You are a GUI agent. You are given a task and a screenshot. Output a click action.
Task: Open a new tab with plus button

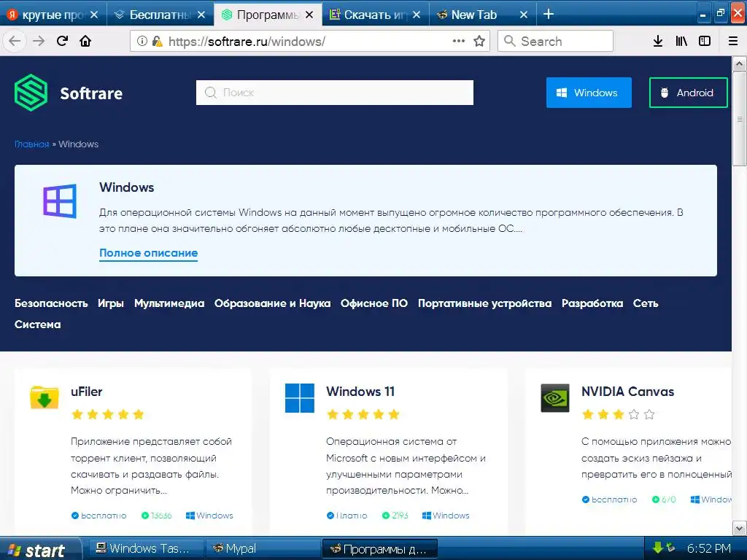click(549, 15)
